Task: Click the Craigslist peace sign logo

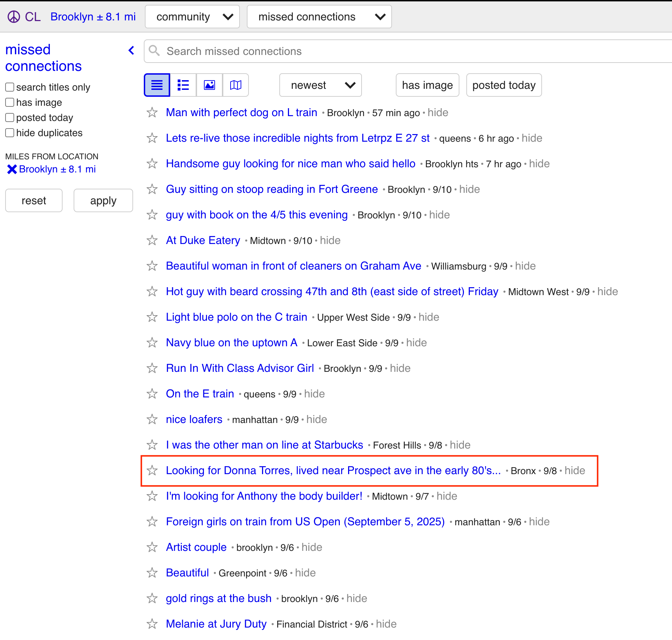Action: 14,17
